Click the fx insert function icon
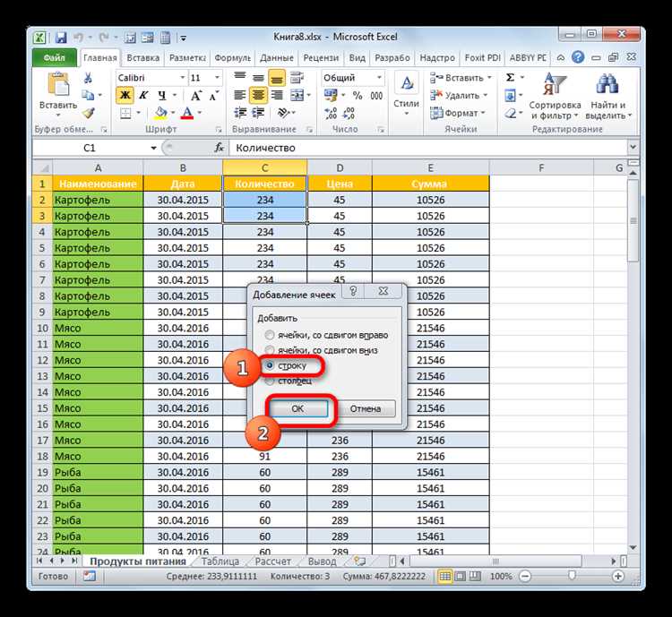The width and height of the screenshot is (672, 617). (x=219, y=148)
